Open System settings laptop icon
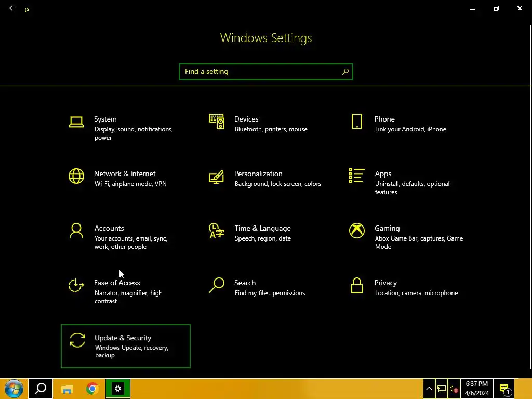The width and height of the screenshot is (532, 399). 76,122
